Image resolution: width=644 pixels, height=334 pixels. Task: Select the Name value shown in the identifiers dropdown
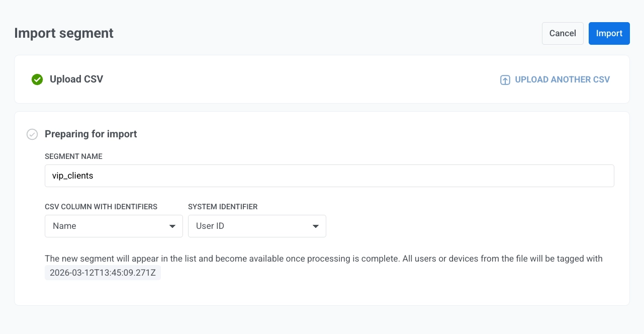[x=64, y=226]
